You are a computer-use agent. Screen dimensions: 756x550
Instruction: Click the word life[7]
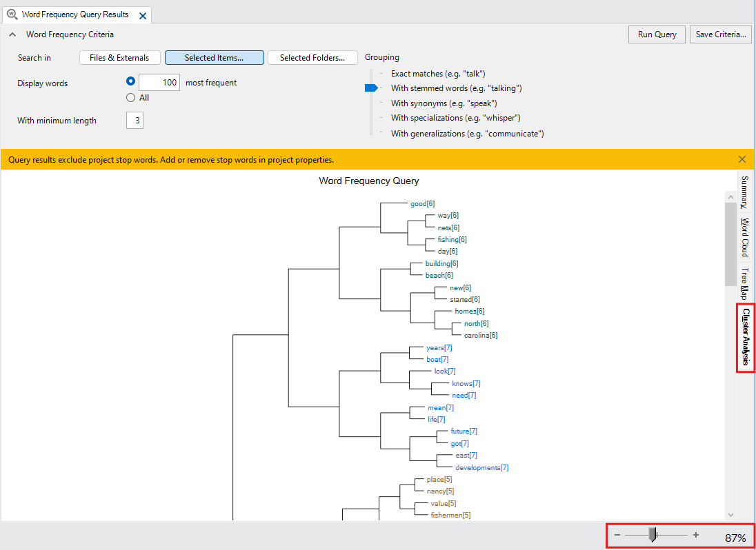(x=437, y=419)
